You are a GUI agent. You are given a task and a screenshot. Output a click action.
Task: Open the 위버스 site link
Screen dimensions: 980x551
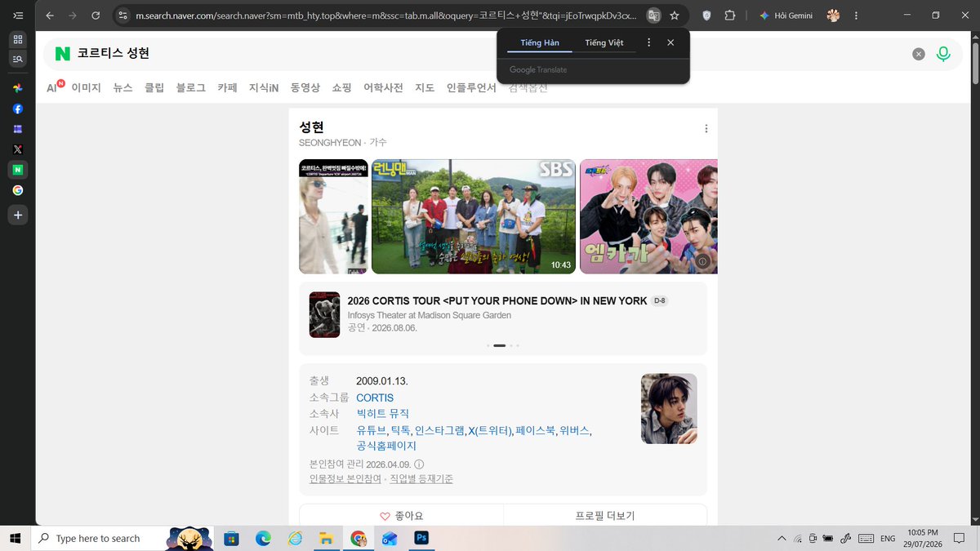[x=574, y=430]
